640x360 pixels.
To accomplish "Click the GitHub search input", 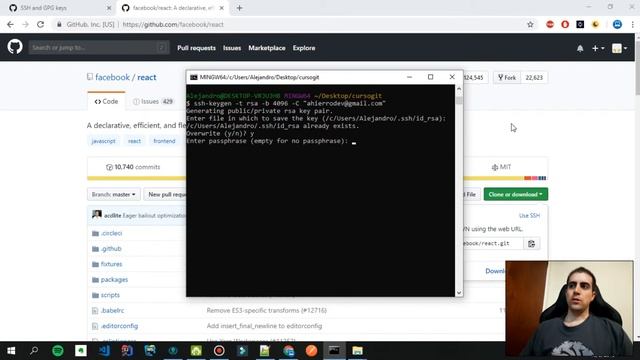I will pyautogui.click(x=99, y=47).
